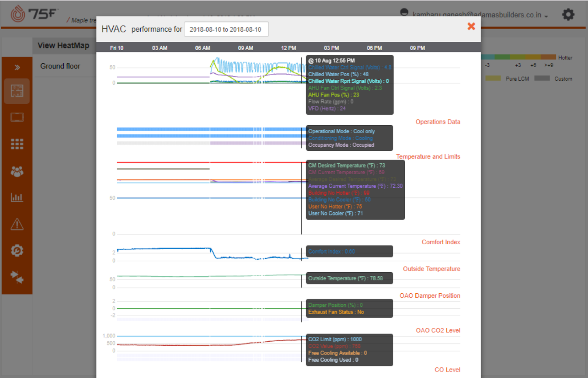Screen dimensions: 588x378
Task: Click the Outside Temperature section label
Action: pyautogui.click(x=431, y=269)
